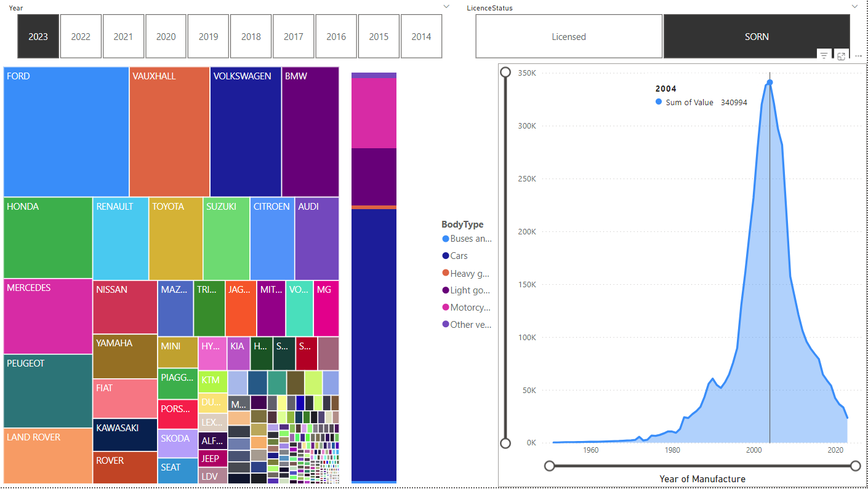Click the Buses legend marker in BodyType
This screenshot has height=489, width=868.
click(446, 239)
